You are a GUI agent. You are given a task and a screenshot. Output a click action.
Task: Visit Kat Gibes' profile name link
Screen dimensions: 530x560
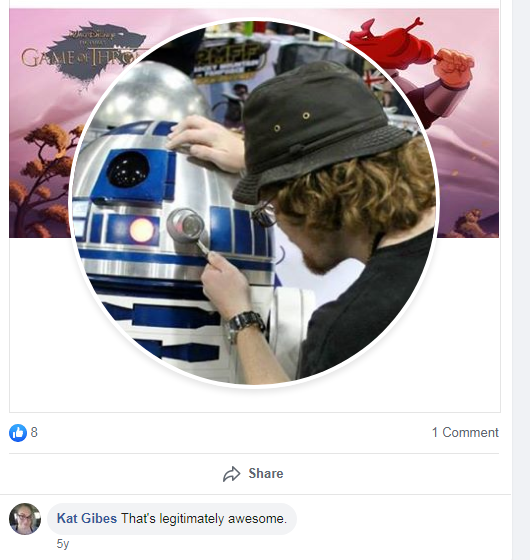click(x=87, y=519)
